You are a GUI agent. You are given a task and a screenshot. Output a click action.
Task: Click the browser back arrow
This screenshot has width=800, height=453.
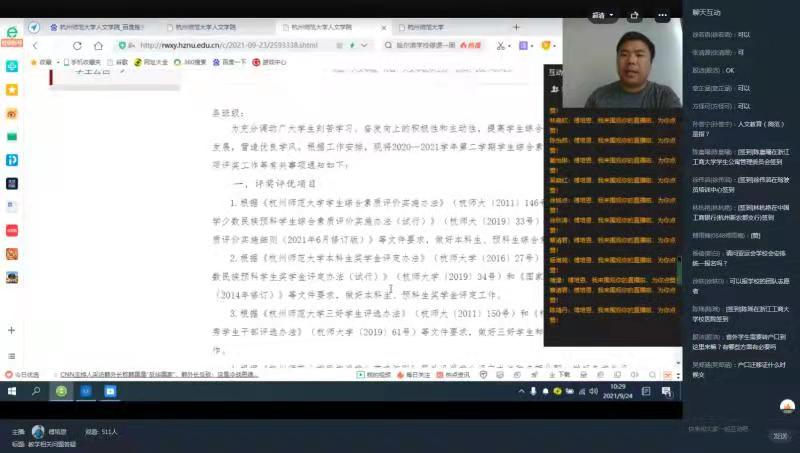click(36, 46)
